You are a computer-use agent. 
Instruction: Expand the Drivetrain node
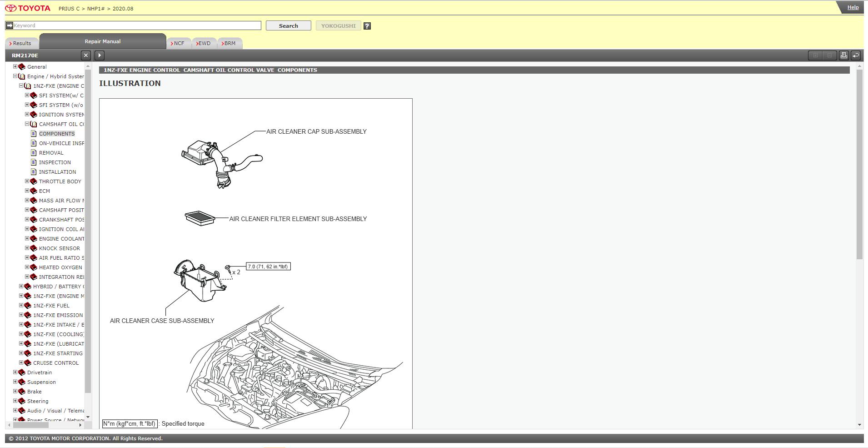coord(15,372)
